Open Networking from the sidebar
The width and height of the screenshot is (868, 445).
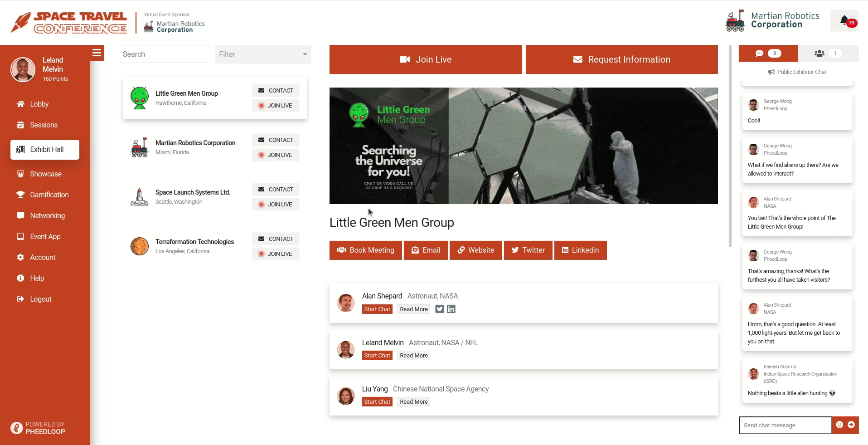point(47,216)
